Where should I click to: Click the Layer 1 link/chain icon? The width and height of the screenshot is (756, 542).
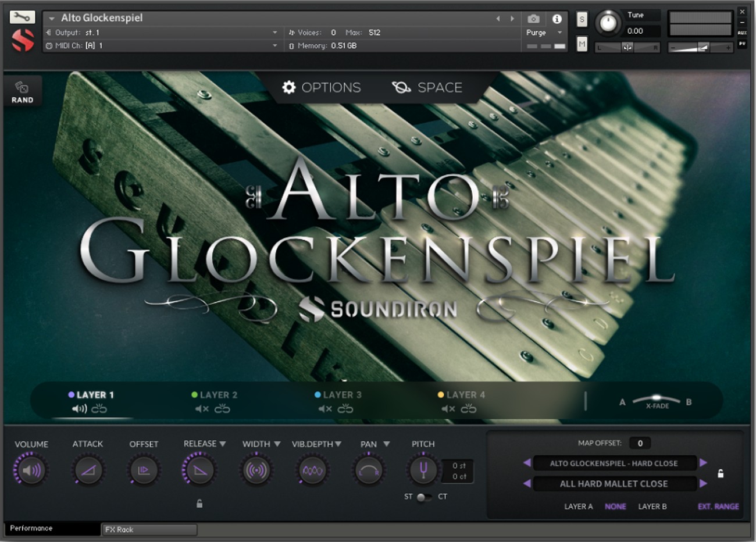point(101,409)
